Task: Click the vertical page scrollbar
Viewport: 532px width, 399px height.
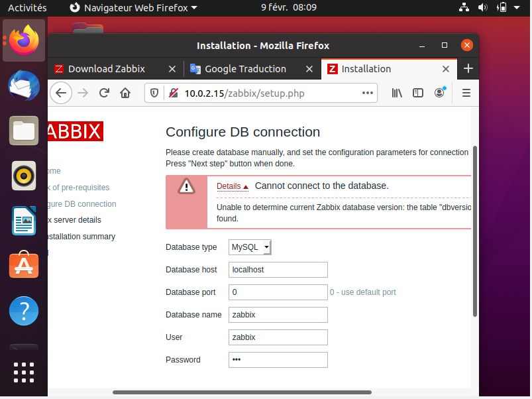Action: (475, 231)
